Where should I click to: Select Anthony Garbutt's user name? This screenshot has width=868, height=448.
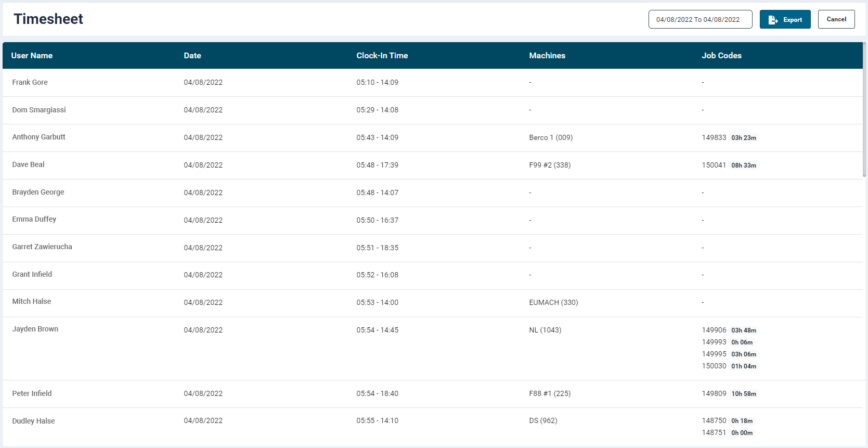coord(39,137)
